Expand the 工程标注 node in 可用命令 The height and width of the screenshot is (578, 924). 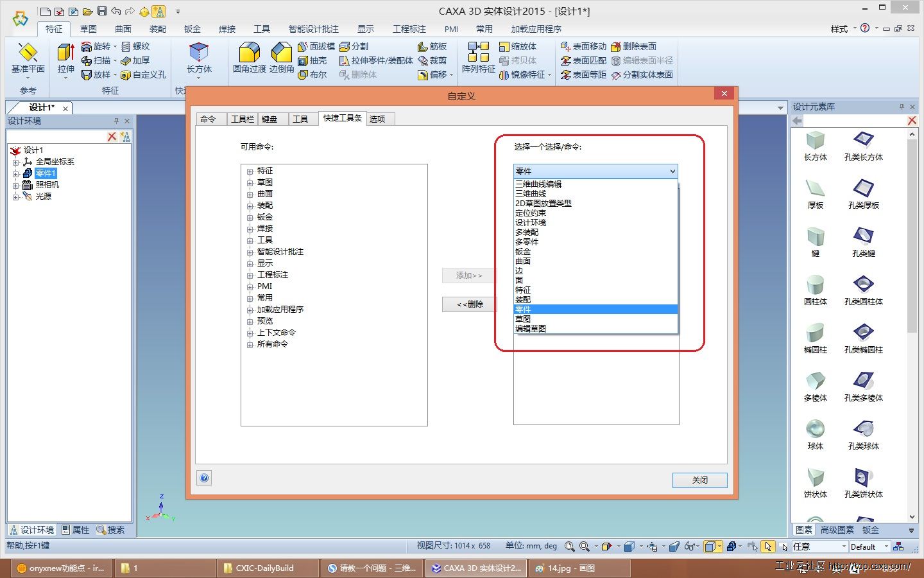tap(250, 275)
